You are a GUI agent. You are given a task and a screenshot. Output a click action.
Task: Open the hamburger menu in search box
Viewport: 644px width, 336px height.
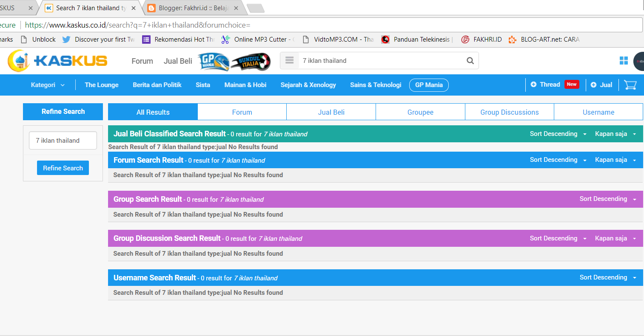290,60
